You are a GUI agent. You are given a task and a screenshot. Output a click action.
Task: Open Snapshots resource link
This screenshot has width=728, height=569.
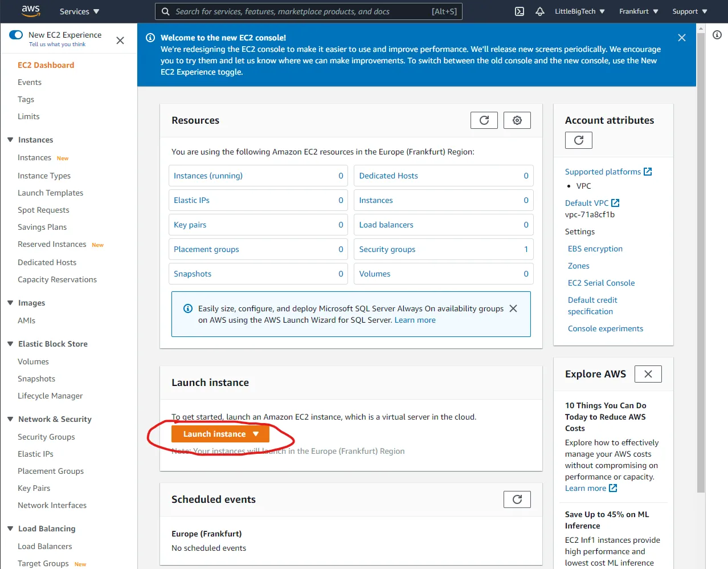[193, 274]
